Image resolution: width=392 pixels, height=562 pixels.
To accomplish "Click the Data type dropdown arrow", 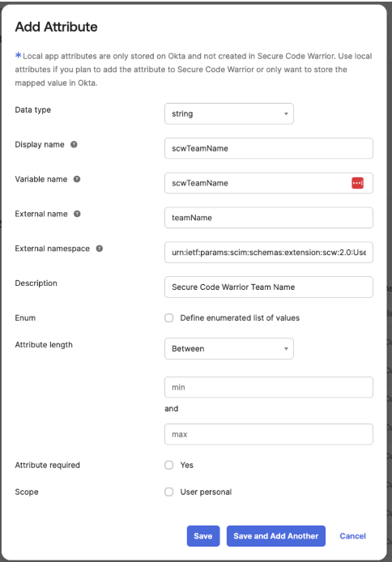I will (x=286, y=114).
